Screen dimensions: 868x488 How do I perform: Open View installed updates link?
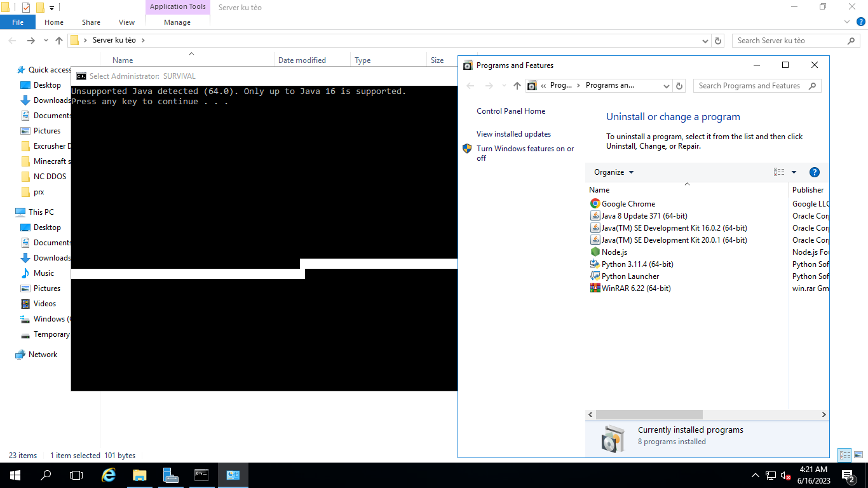click(x=513, y=134)
